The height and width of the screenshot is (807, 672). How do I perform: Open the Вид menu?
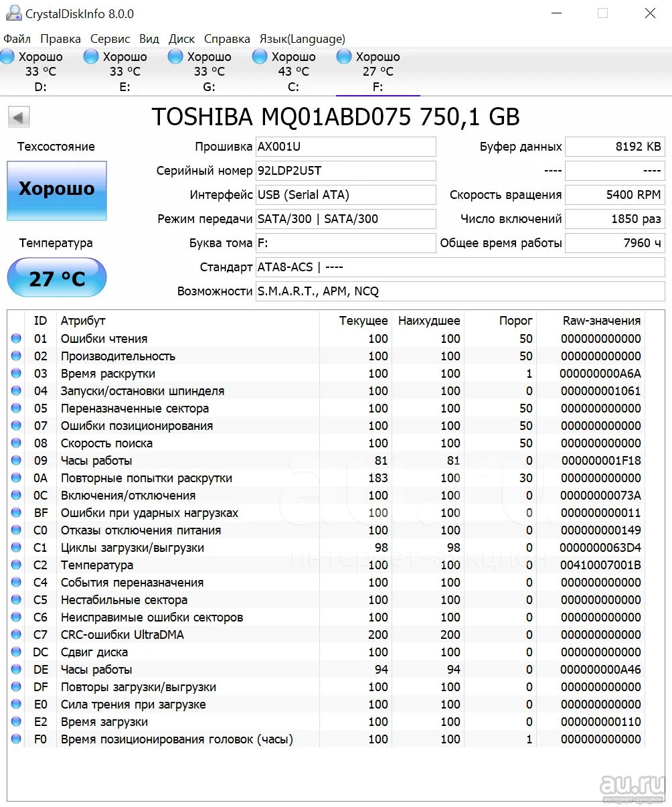point(149,39)
